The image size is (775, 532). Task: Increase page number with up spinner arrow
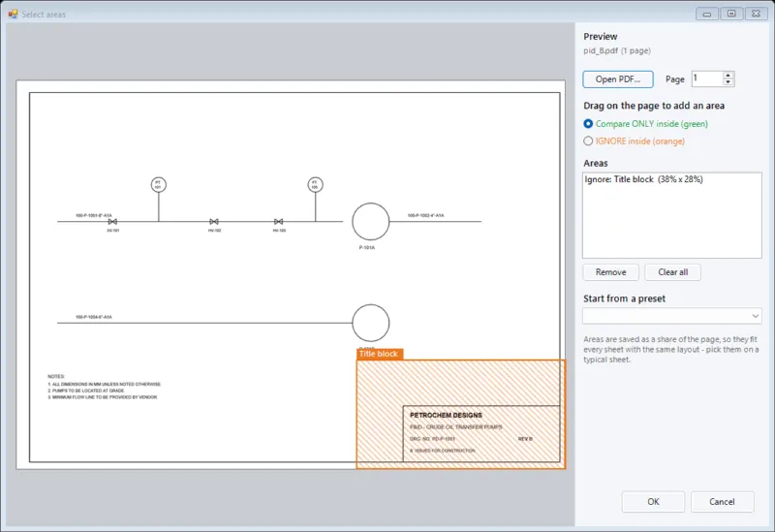[728, 76]
